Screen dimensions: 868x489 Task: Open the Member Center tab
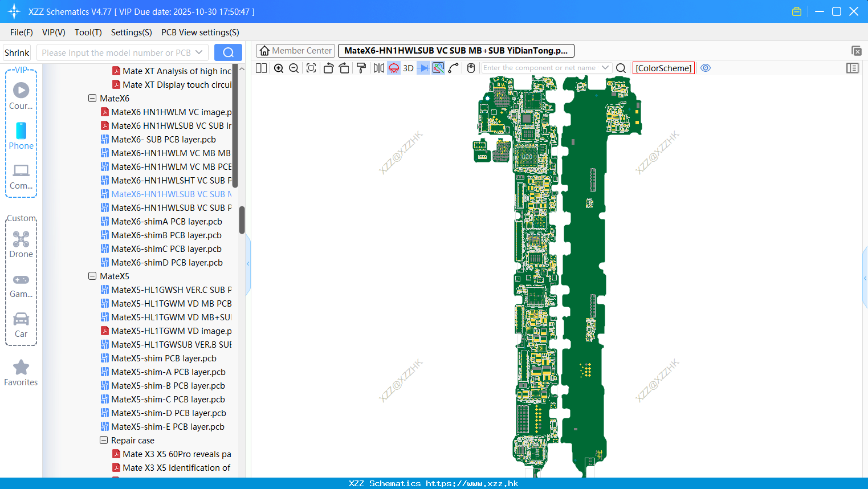tap(296, 51)
